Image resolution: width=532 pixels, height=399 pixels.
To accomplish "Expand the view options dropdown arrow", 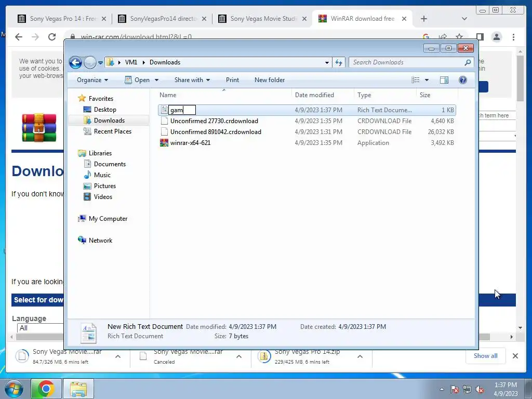I will point(427,80).
